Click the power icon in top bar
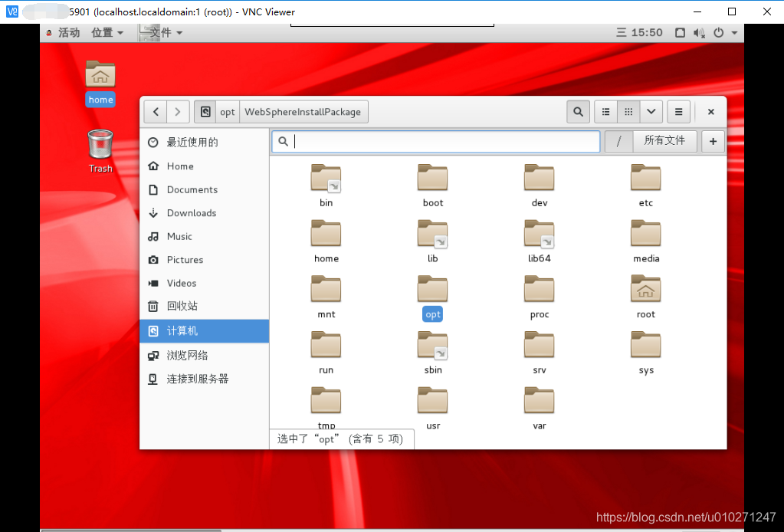 719,32
